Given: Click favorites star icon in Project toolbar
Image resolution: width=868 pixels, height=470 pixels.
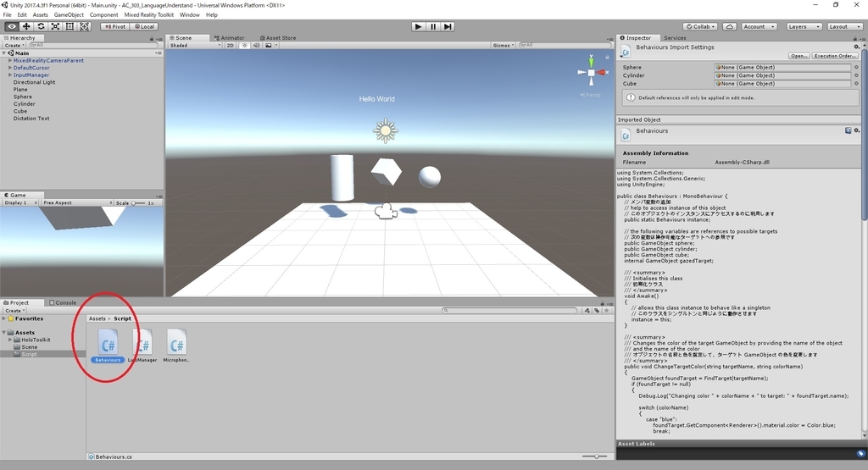Looking at the screenshot, I should [607, 311].
